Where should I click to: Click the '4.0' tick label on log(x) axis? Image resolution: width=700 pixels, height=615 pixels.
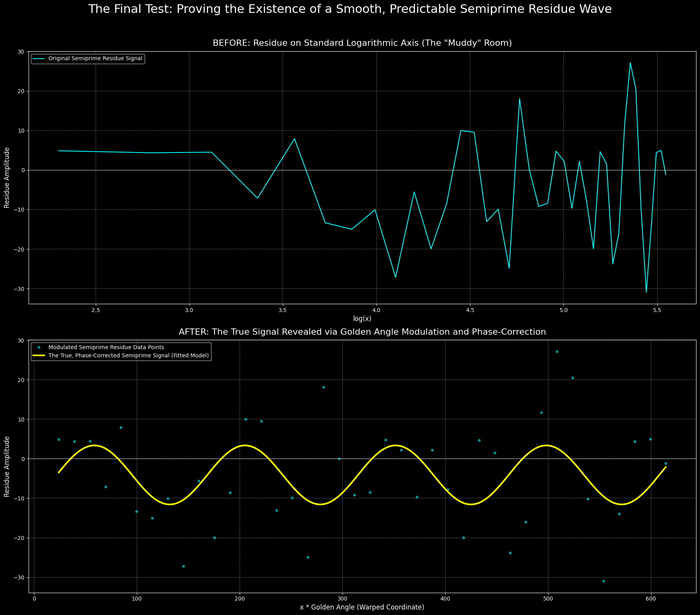pyautogui.click(x=376, y=310)
